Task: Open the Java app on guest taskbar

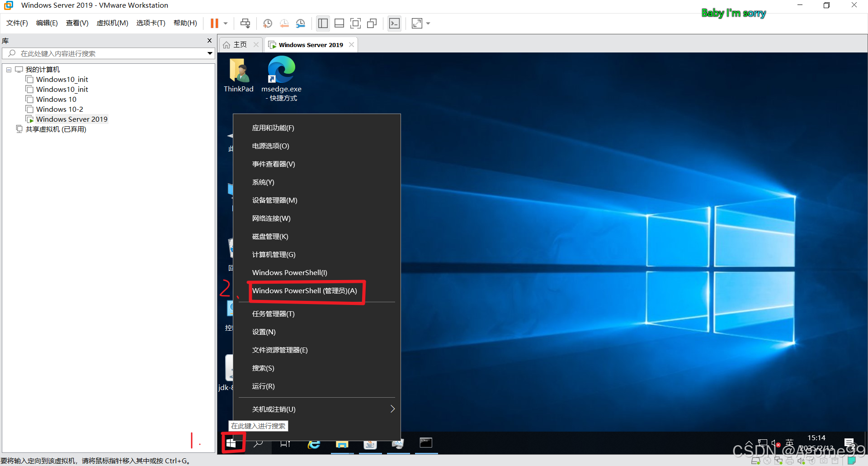Action: click(370, 443)
